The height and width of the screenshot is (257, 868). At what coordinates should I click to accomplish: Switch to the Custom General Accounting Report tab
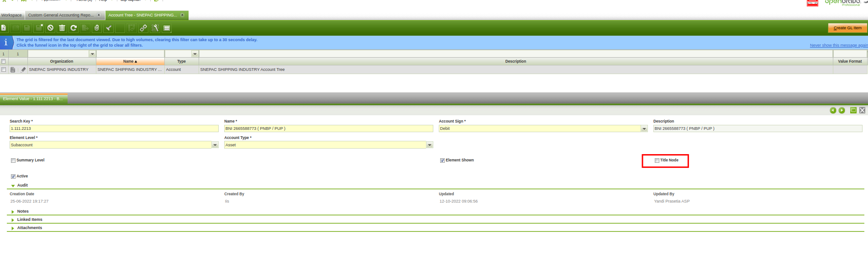point(61,15)
